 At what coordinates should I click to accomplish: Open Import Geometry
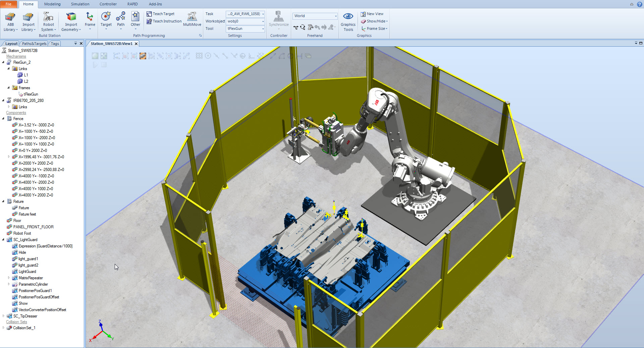click(71, 21)
